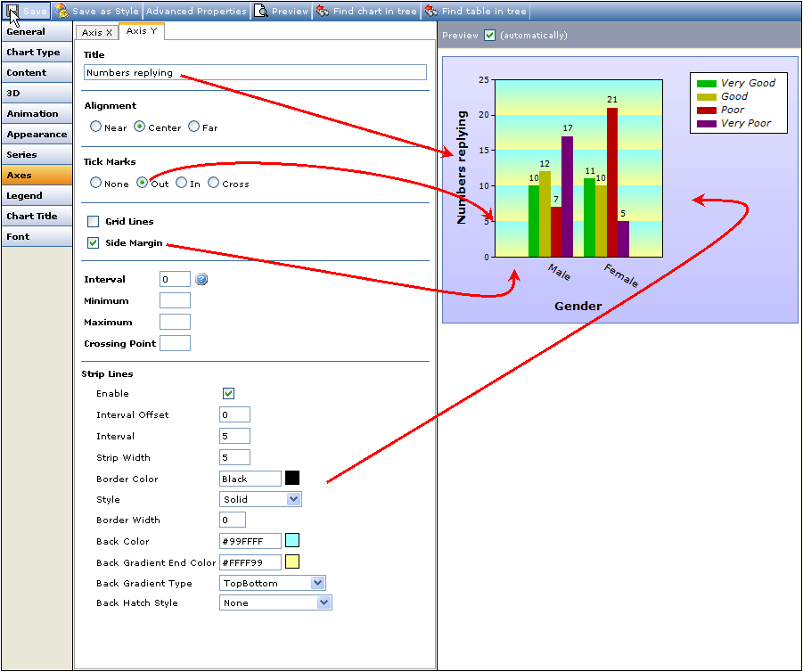
Task: Open the Content section
Action: pyautogui.click(x=37, y=72)
